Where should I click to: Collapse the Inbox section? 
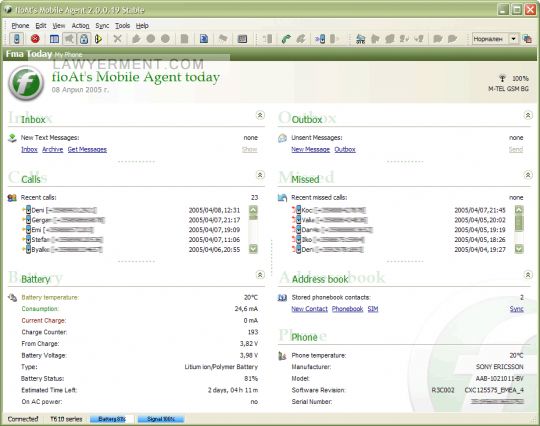coord(260,115)
